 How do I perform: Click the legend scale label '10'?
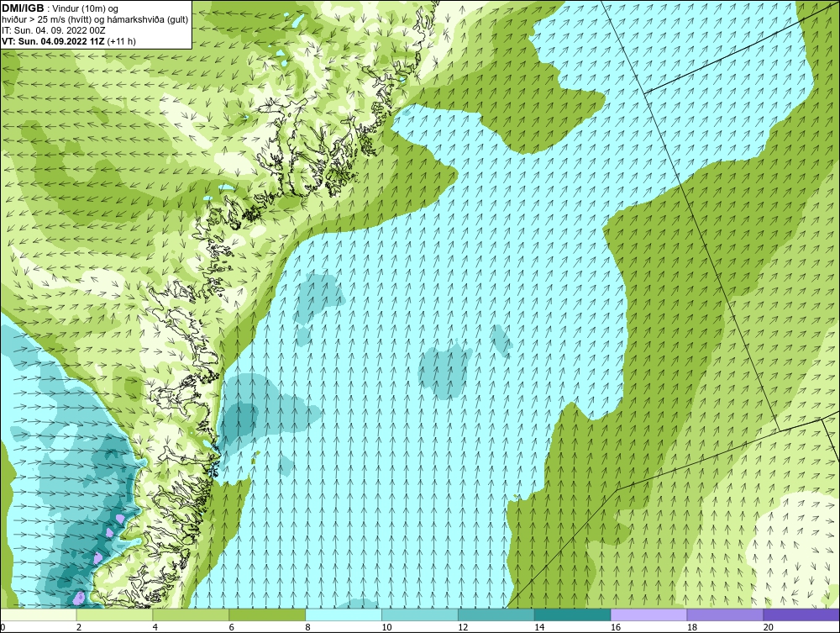[386, 627]
